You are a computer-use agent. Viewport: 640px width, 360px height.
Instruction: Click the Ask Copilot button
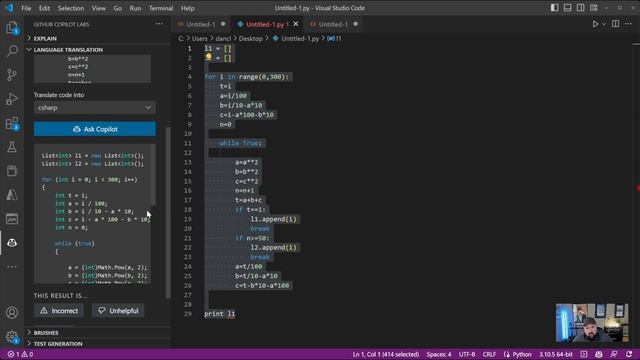(x=95, y=129)
